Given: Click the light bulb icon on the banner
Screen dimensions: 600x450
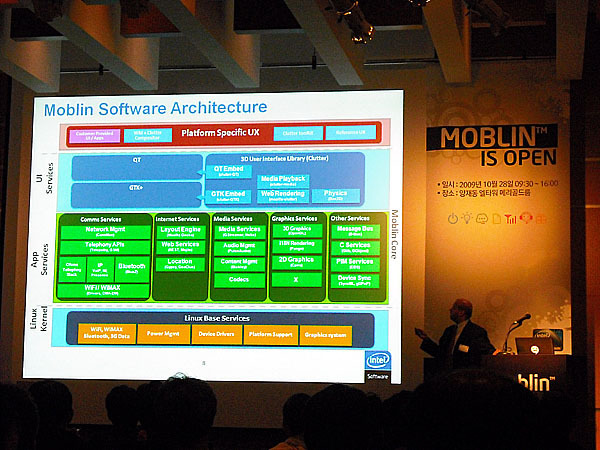Looking at the screenshot, I should coord(467,218).
